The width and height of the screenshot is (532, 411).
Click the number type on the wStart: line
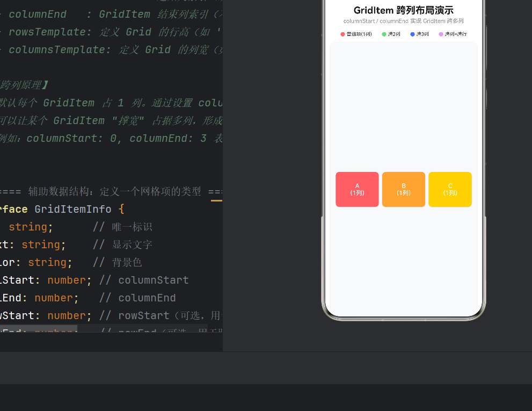pos(67,315)
